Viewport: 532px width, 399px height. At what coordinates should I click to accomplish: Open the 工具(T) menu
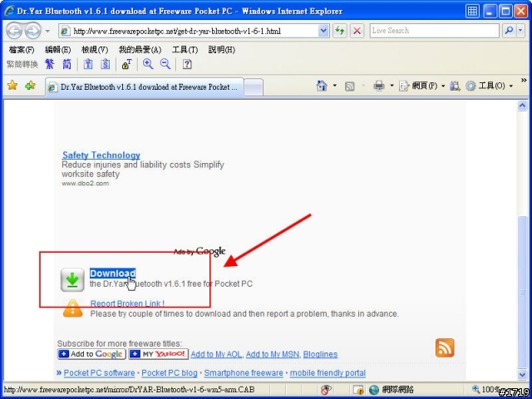[185, 50]
